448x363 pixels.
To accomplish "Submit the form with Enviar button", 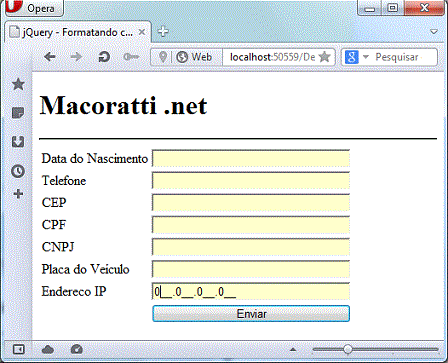I will click(x=251, y=314).
